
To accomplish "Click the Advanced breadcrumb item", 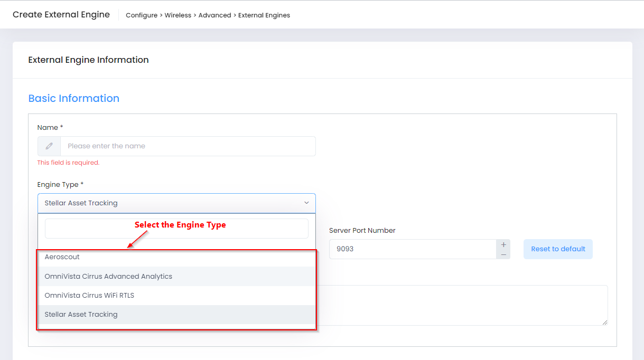I will (214, 15).
